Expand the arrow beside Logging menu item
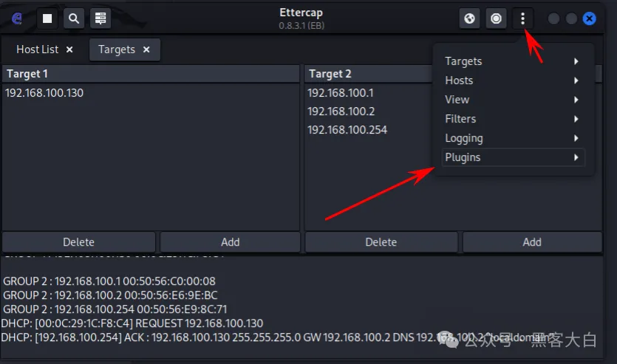Screen dimensions: 617x364 (576, 138)
